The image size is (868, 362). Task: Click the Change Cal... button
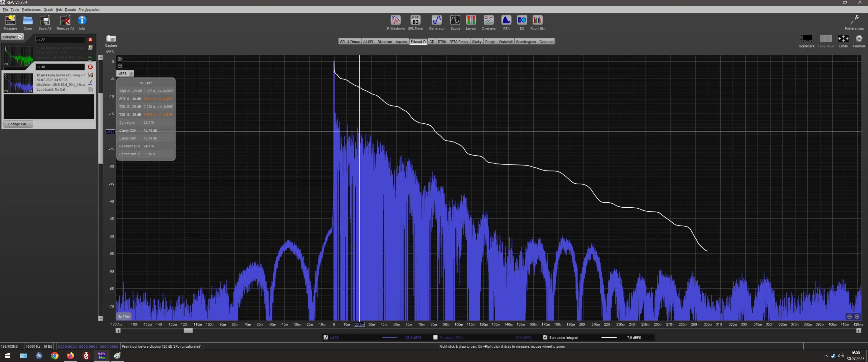click(x=18, y=124)
